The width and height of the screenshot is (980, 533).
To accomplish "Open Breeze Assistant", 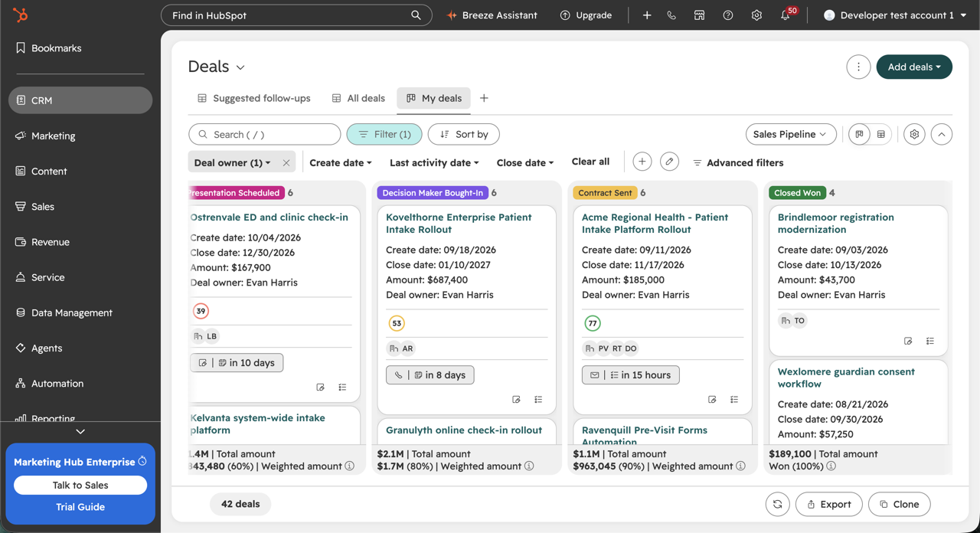I will tap(492, 15).
